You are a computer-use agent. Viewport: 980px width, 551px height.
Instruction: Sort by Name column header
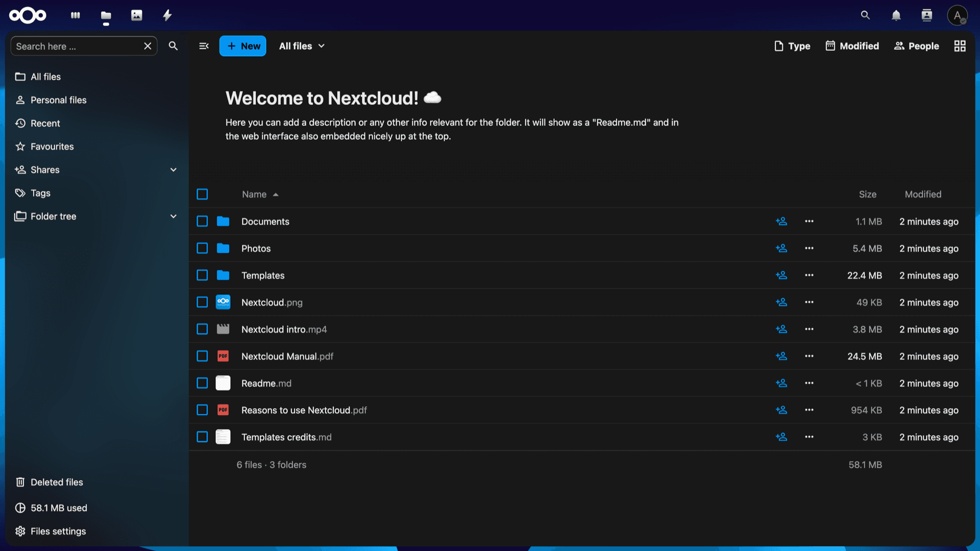[260, 194]
